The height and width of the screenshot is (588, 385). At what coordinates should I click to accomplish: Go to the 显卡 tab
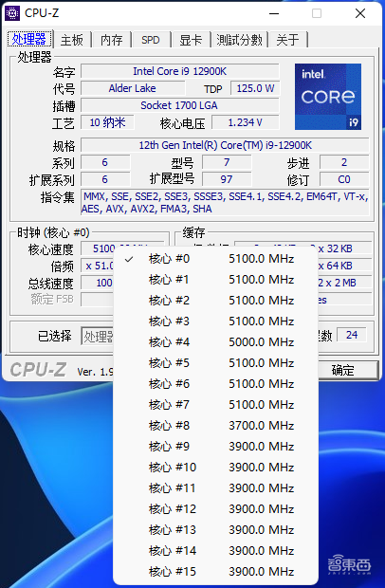[191, 40]
